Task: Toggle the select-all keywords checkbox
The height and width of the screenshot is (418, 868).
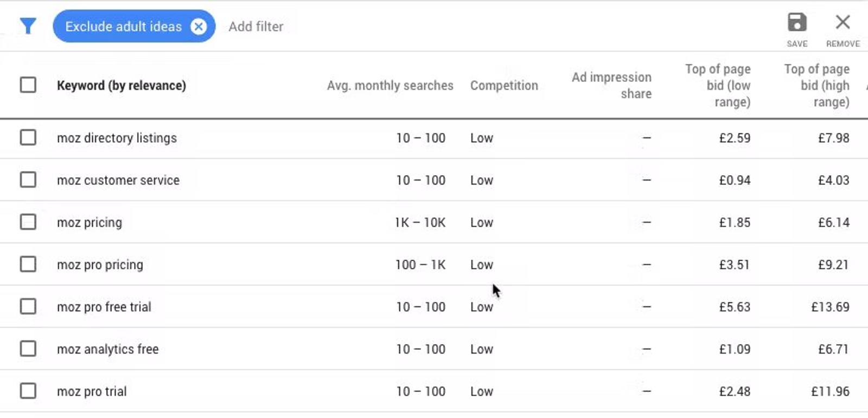Action: tap(28, 85)
